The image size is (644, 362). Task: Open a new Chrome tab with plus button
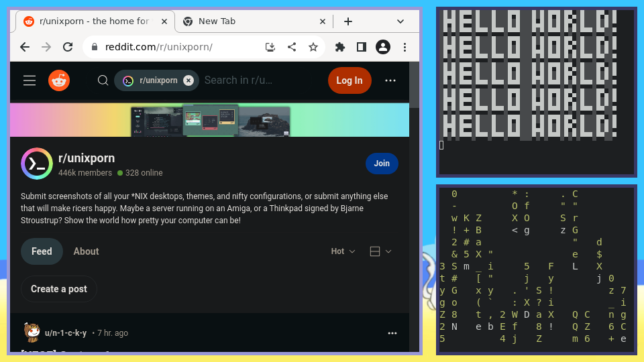348,21
